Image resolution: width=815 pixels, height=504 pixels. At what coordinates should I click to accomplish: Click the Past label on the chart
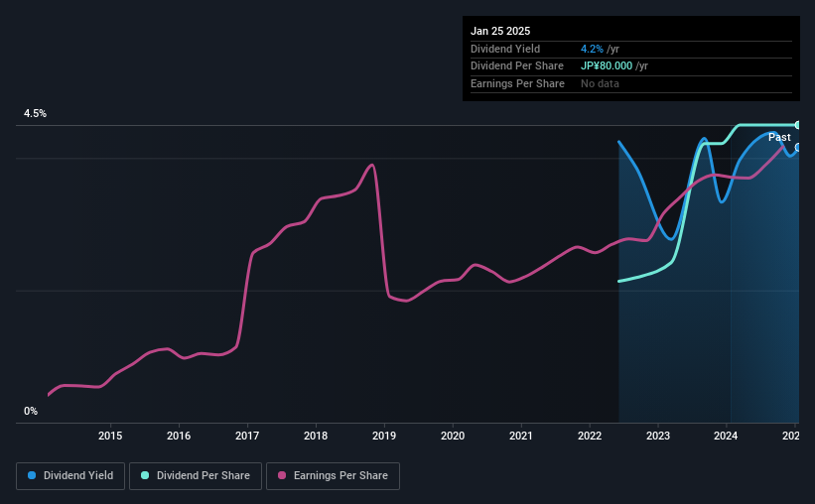(779, 137)
